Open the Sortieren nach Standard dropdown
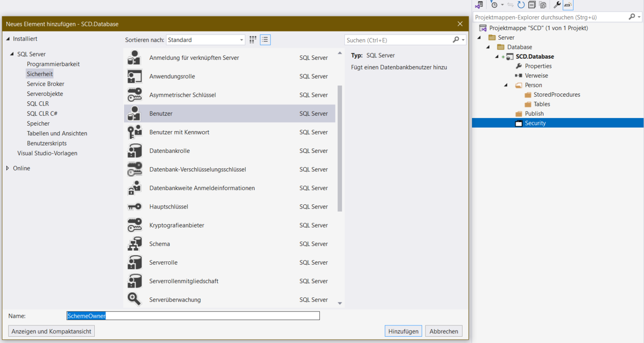The width and height of the screenshot is (644, 343). click(x=242, y=39)
